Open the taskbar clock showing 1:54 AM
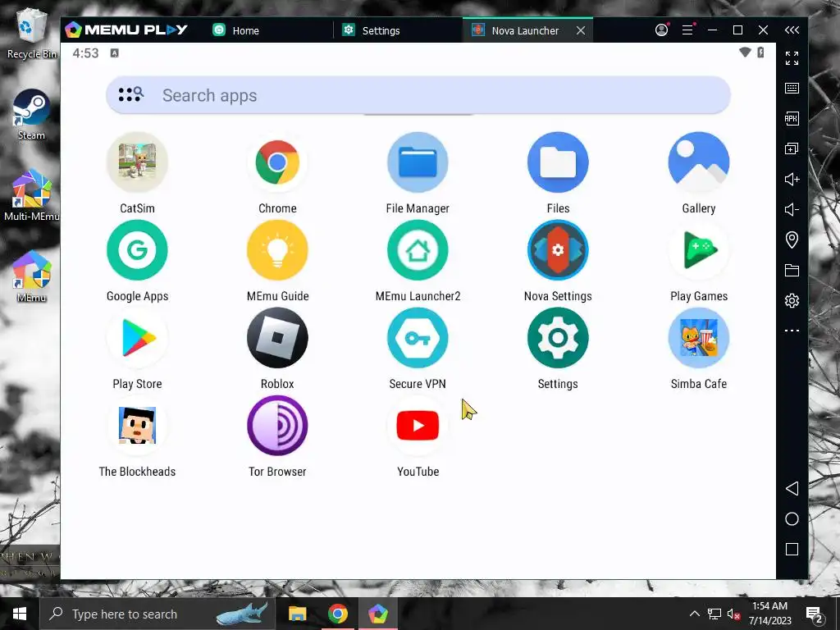Screen dimensions: 840x630 [x=769, y=614]
